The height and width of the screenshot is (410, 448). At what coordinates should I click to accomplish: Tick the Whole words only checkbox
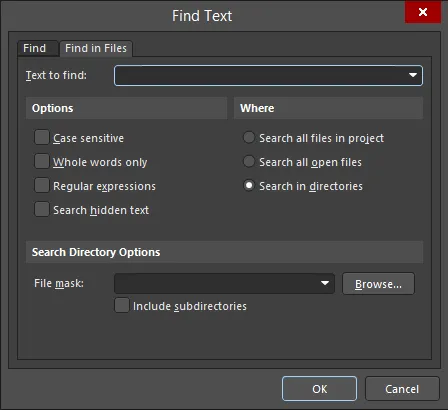point(42,162)
